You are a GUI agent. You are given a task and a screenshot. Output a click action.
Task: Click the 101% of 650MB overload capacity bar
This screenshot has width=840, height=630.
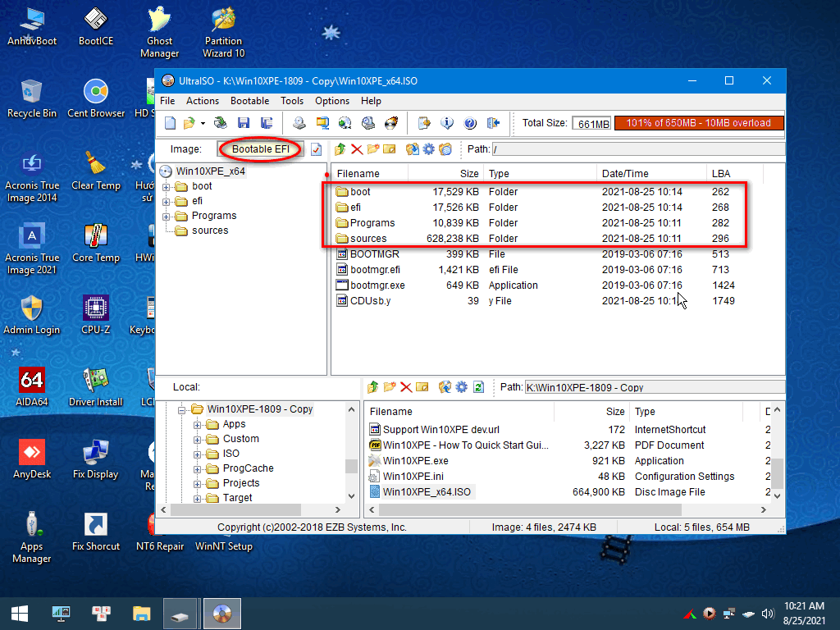point(699,123)
